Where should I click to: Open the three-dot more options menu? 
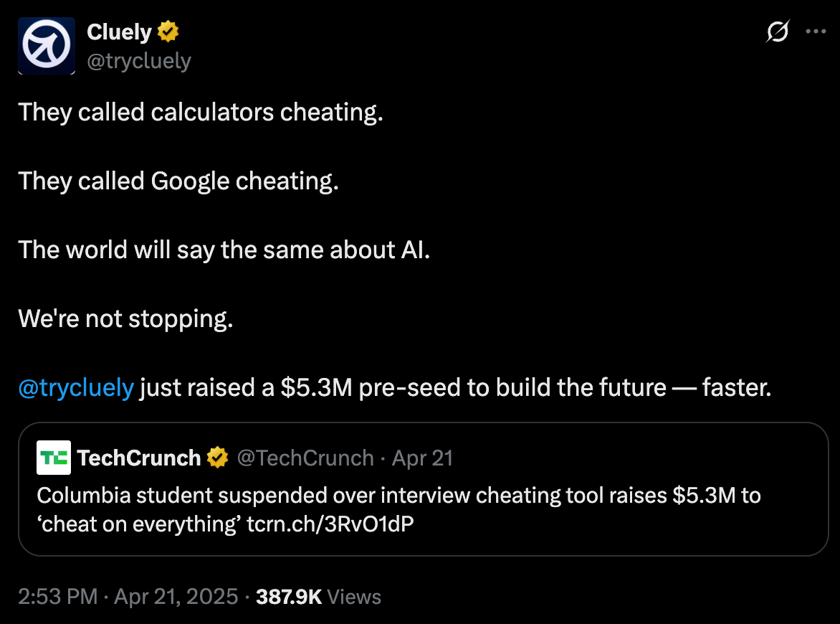point(816,32)
